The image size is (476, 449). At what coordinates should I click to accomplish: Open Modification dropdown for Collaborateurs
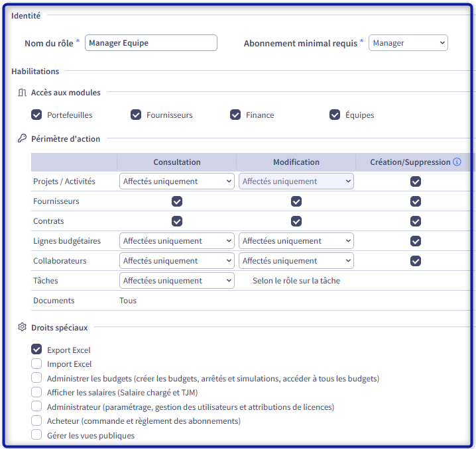pos(296,261)
